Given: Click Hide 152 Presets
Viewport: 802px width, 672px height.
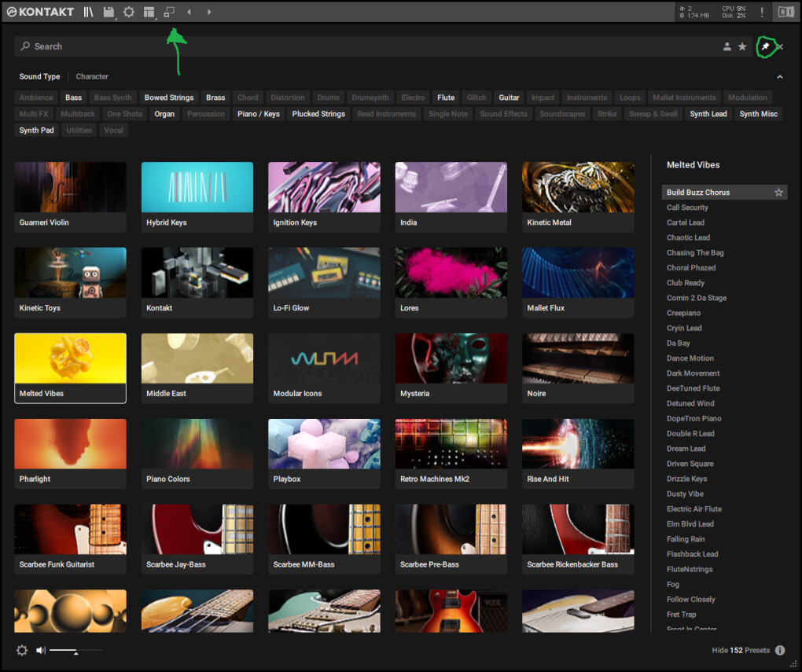Looking at the screenshot, I should [x=741, y=650].
